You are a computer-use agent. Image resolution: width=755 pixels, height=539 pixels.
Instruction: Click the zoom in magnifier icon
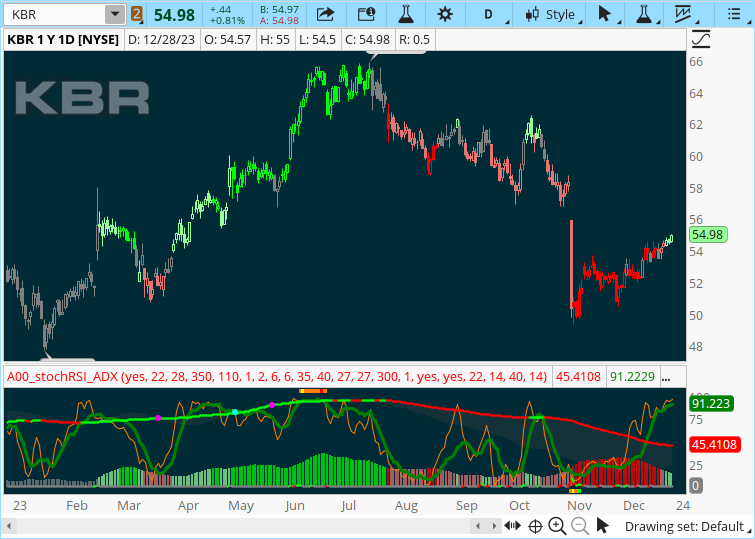pos(557,526)
